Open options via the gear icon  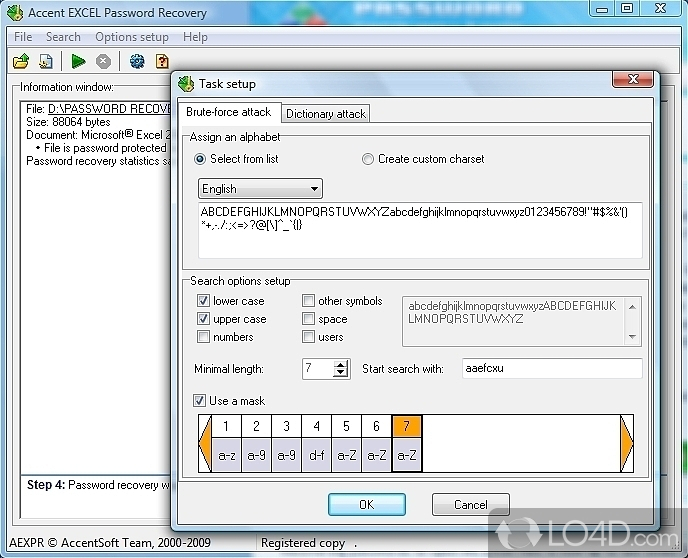tap(137, 61)
